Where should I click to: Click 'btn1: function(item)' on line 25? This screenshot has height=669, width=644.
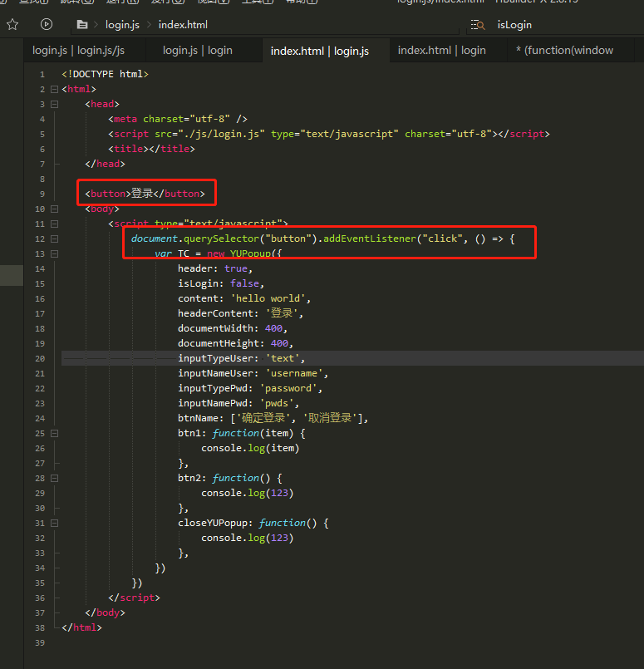pyautogui.click(x=235, y=433)
